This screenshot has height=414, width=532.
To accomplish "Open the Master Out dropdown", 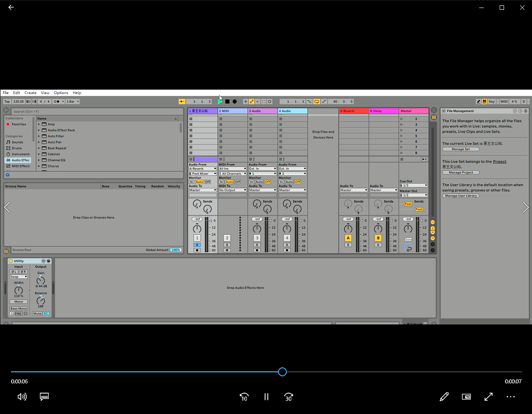I will click(x=414, y=195).
